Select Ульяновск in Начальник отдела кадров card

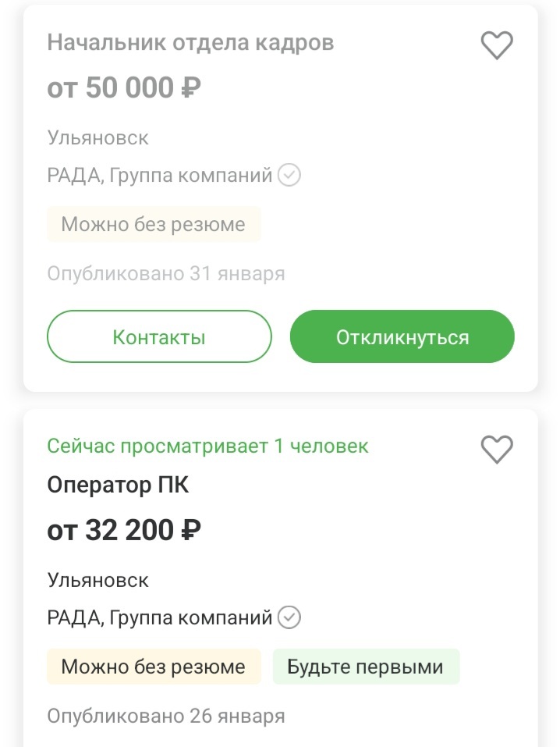[x=97, y=138]
